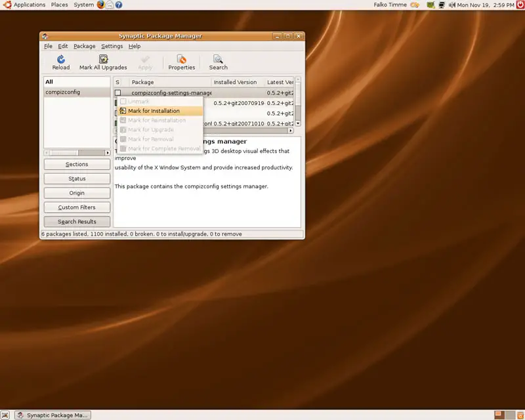Screen dimensions: 525x420
Task: Click the red power button icon
Action: coord(520,5)
